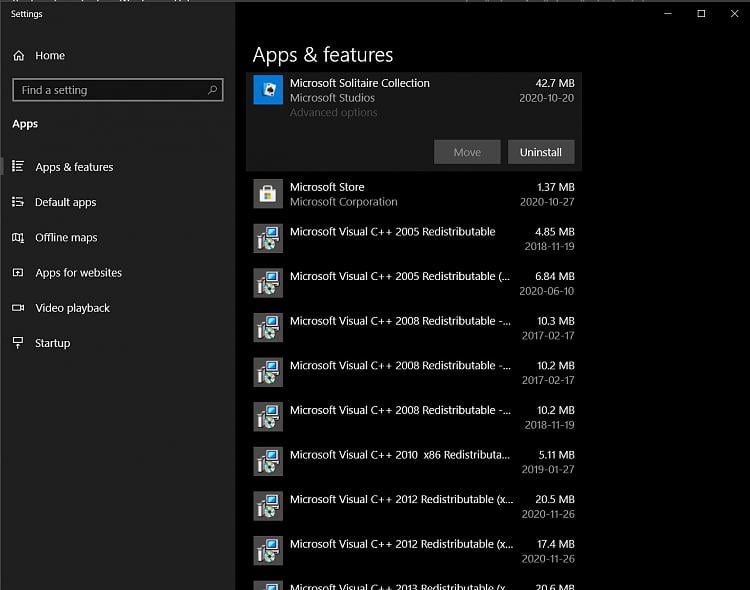The image size is (750, 590).
Task: Click the icon of the 10.2 MB entry dated 2018-11-19
Action: pos(268,417)
